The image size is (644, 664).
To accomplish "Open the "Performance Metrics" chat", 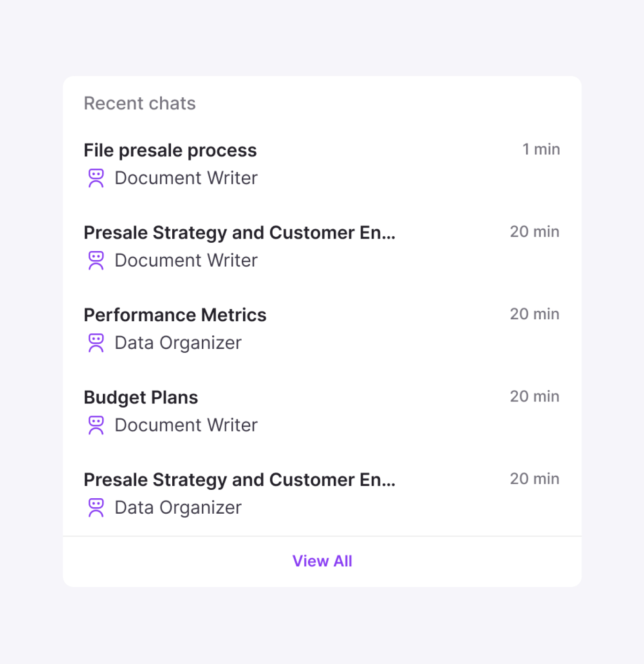I will 175,315.
